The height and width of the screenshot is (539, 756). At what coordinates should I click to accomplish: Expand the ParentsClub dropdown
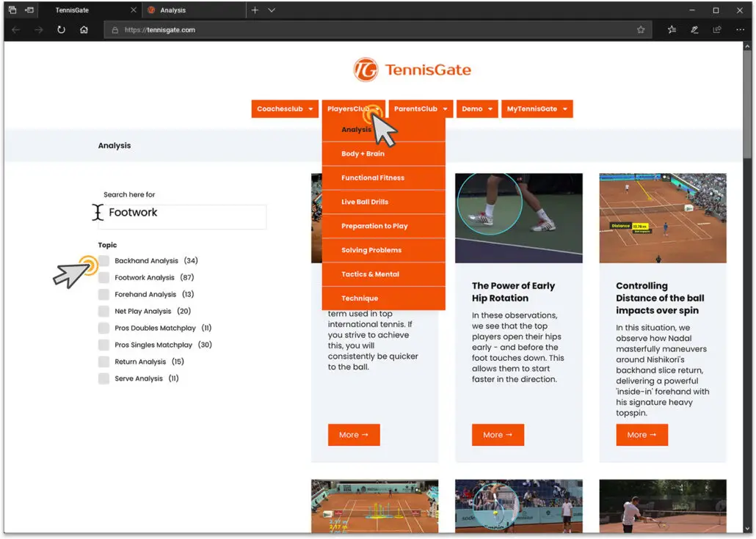coord(420,109)
